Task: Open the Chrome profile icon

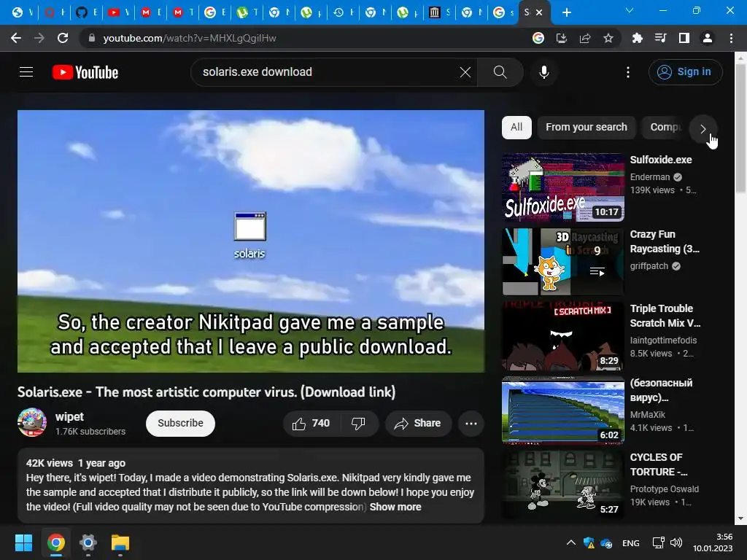Action: click(708, 38)
